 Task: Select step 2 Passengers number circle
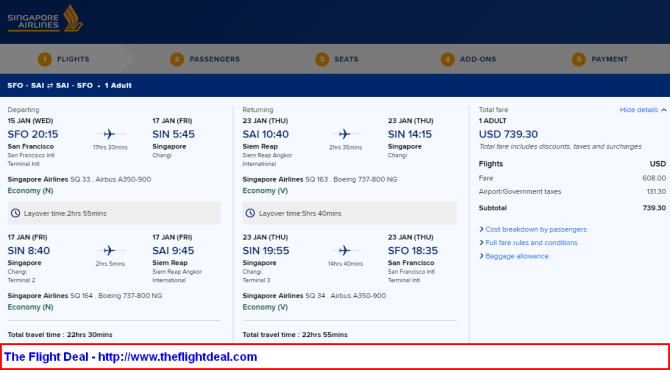point(177,59)
